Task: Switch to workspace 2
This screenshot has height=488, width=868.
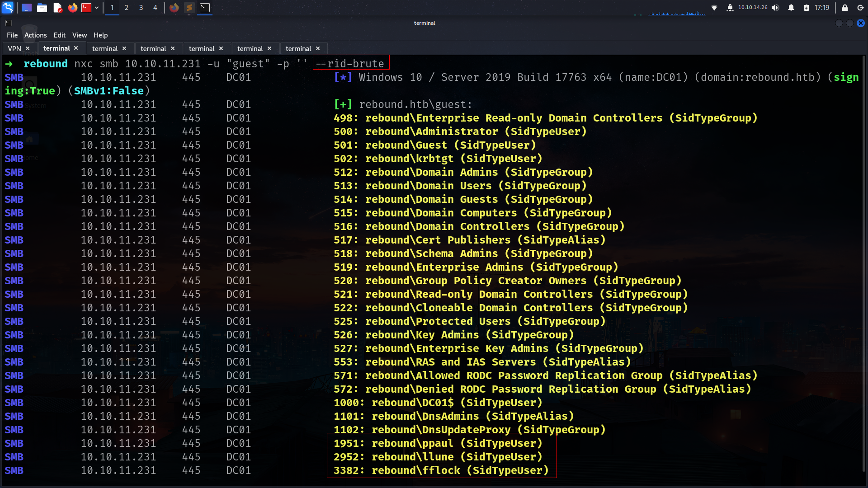Action: (x=127, y=8)
